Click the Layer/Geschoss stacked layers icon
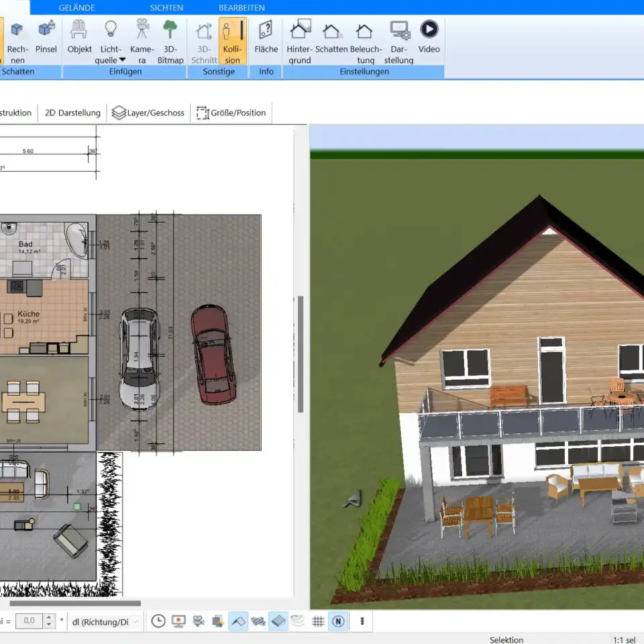This screenshot has width=644, height=644. 119,113
